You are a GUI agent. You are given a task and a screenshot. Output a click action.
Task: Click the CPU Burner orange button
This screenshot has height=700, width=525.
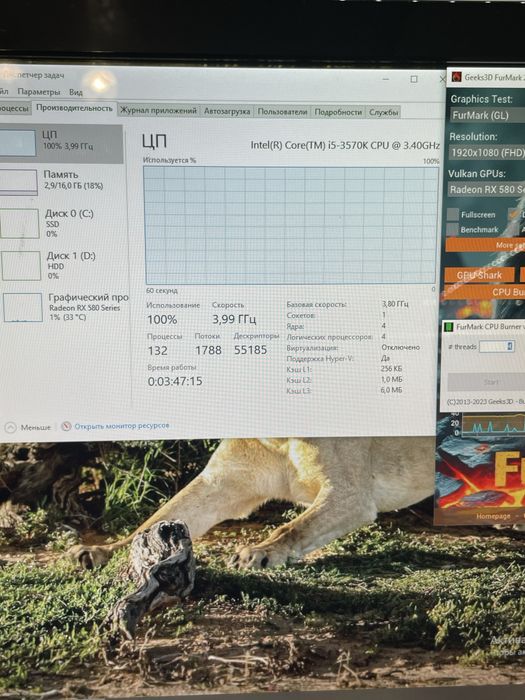[484, 292]
